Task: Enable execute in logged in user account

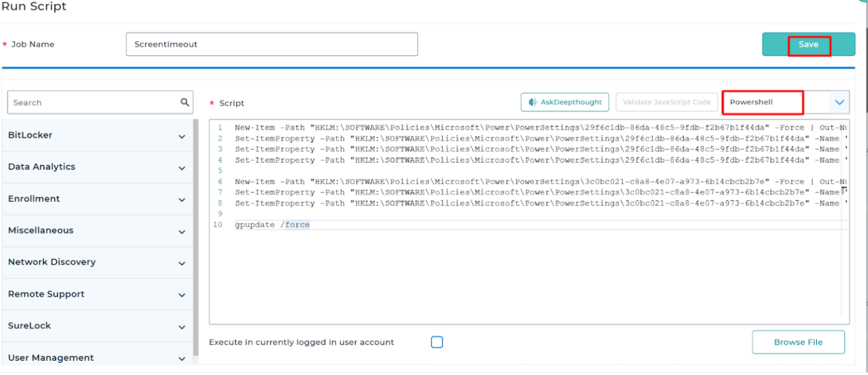Action: [x=437, y=342]
